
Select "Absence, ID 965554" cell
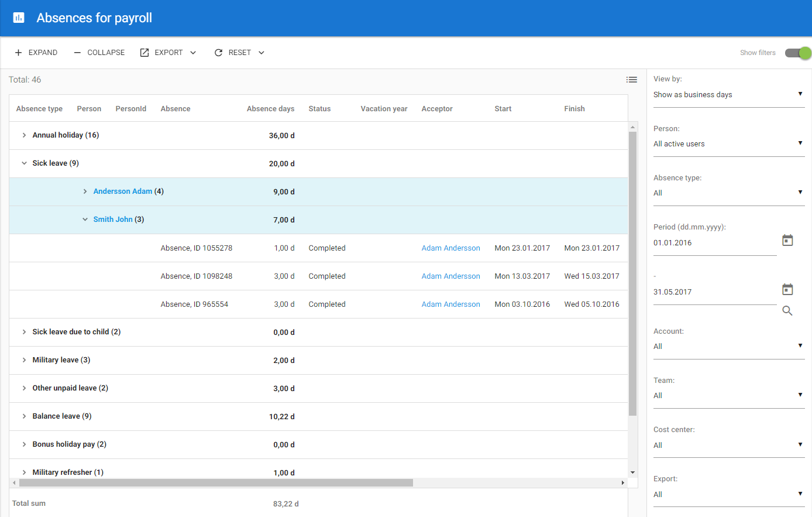pos(194,304)
